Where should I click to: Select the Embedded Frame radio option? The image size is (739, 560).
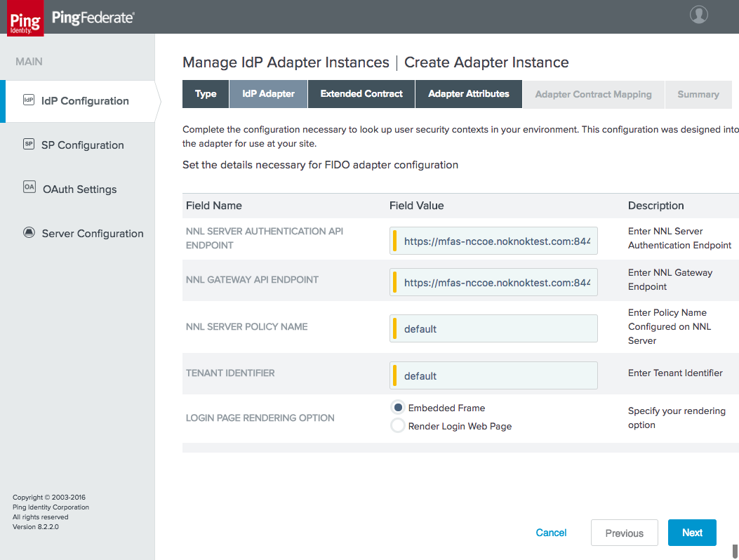398,407
